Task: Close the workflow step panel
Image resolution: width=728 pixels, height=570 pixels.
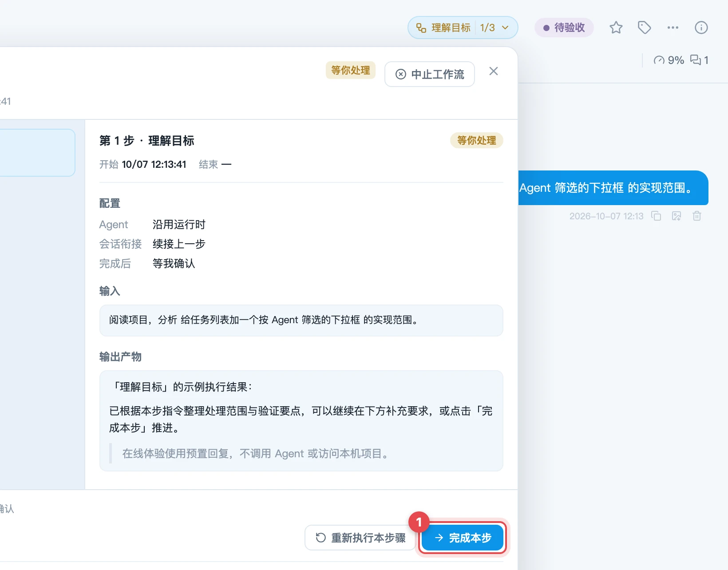Action: click(493, 71)
